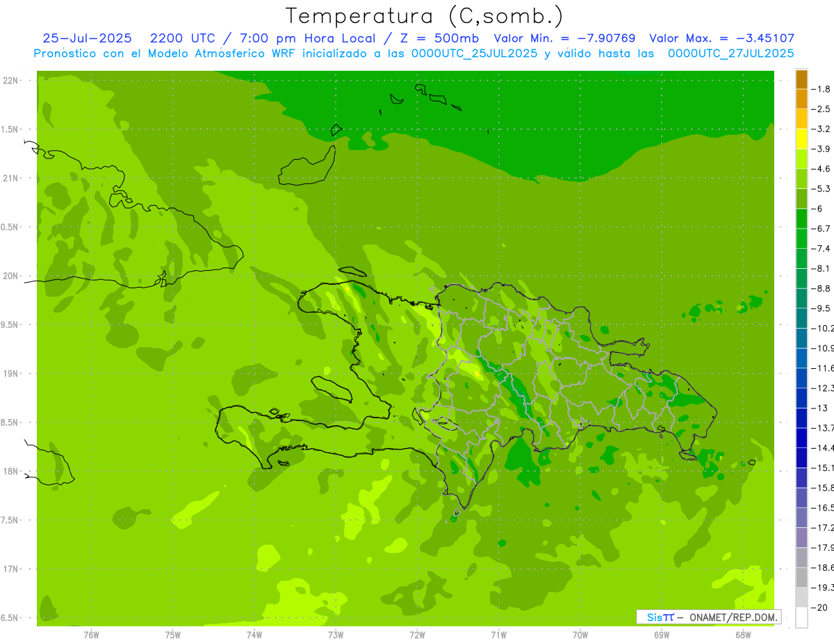The image size is (834, 644).
Task: Click the "-1.8" colorbar label
Action: pyautogui.click(x=821, y=89)
